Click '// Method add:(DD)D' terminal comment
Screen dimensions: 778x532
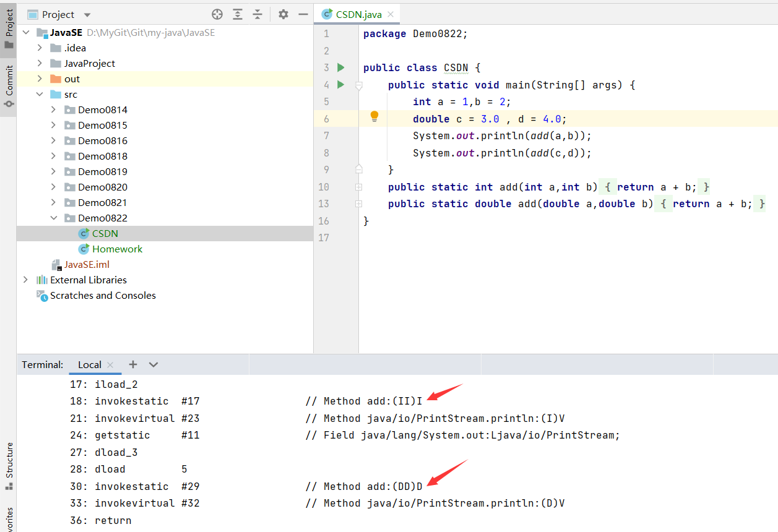click(364, 487)
